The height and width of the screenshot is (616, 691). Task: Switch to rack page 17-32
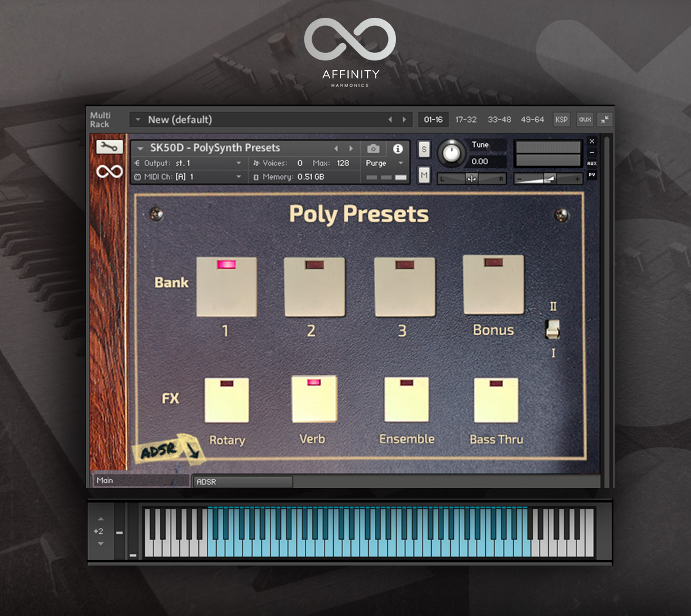[x=466, y=120]
